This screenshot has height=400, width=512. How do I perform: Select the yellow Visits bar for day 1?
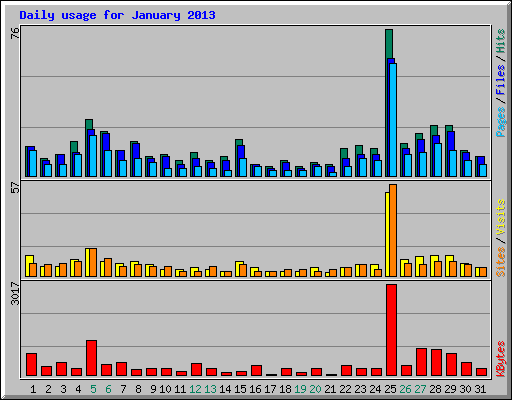coord(29,259)
